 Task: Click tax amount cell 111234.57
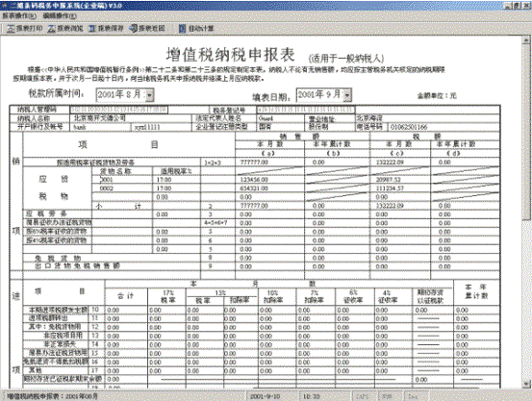[x=400, y=188]
